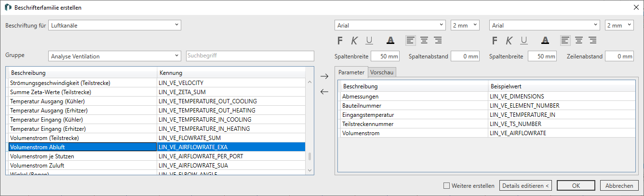Select the LIN_VE_AIRFLOWRATE example value cell
This screenshot has width=644, height=196.
[x=562, y=133]
